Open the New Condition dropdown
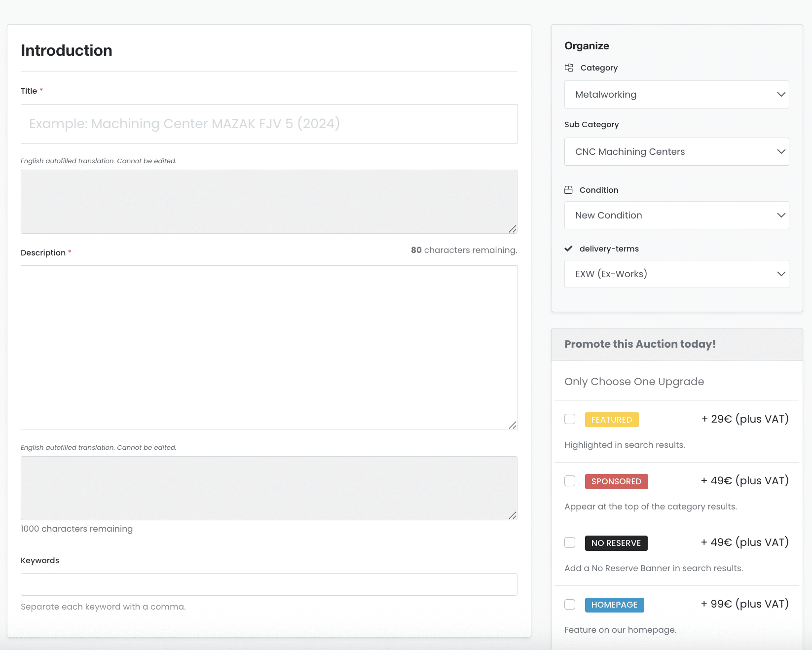Image resolution: width=812 pixels, height=650 pixels. pyautogui.click(x=676, y=216)
